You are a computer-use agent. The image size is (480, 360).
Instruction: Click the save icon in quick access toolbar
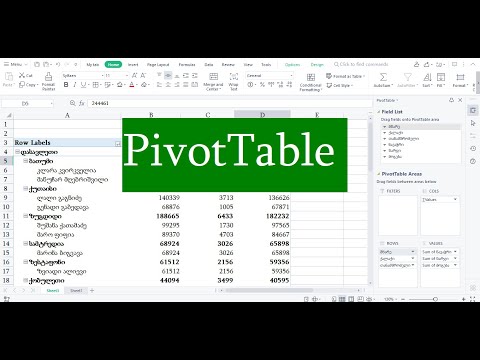[37, 64]
